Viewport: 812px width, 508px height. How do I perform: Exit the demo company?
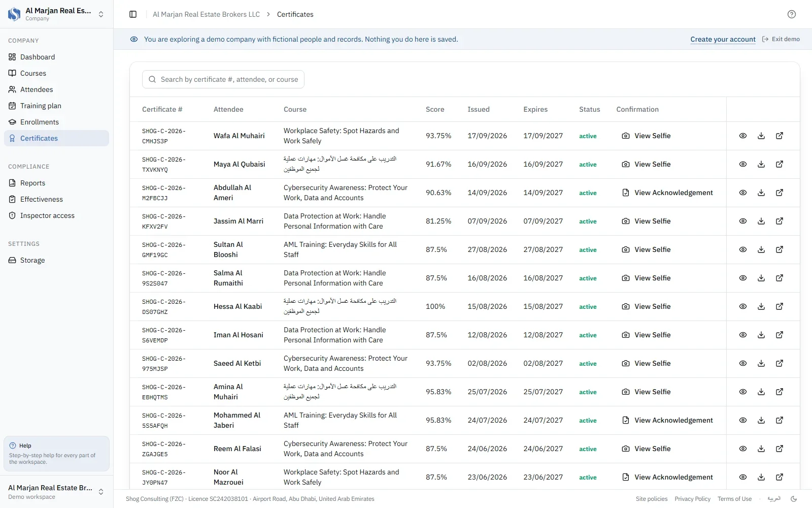click(x=781, y=39)
